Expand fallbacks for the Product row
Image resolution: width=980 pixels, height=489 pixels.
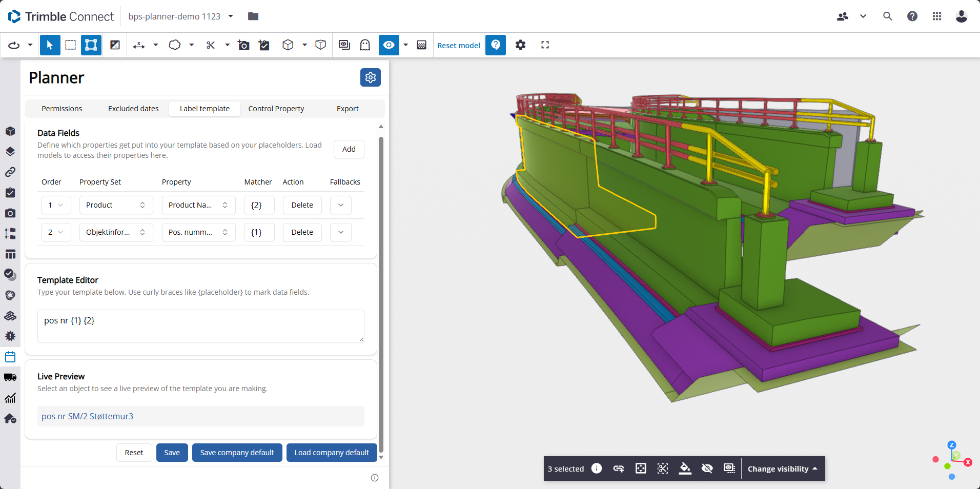pos(341,205)
